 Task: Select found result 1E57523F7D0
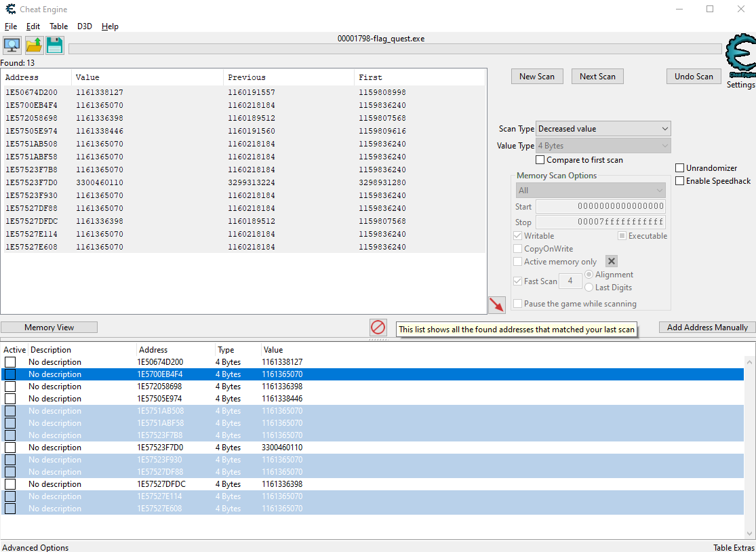(x=243, y=182)
